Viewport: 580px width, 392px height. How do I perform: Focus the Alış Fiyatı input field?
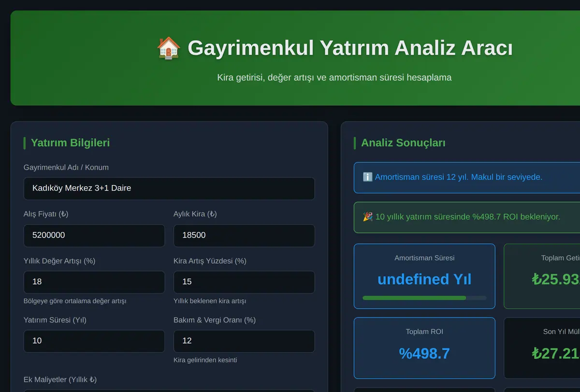pyautogui.click(x=94, y=235)
